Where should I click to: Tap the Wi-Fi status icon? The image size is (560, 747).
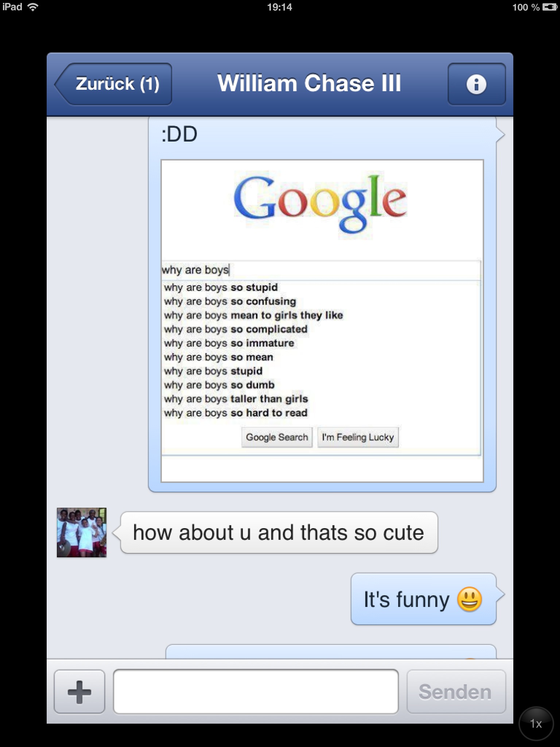(33, 7)
